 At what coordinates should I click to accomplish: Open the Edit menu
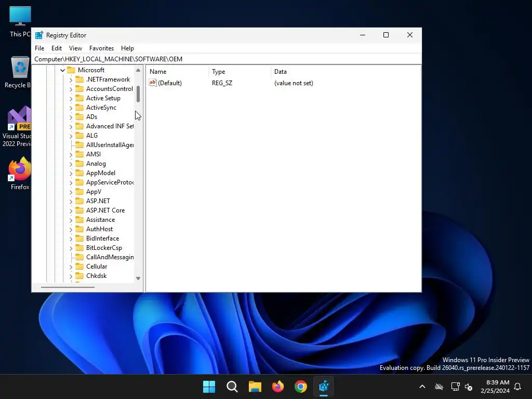point(56,48)
